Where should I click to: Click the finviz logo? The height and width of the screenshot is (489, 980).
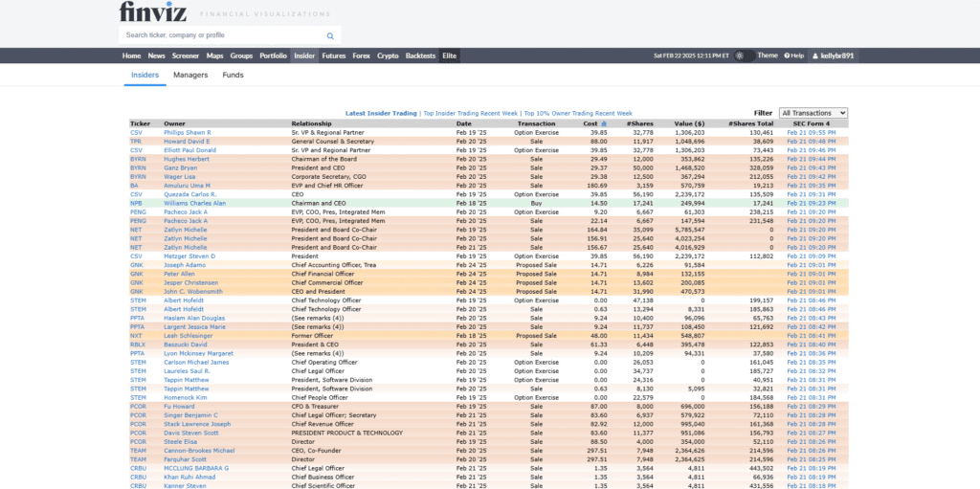153,11
